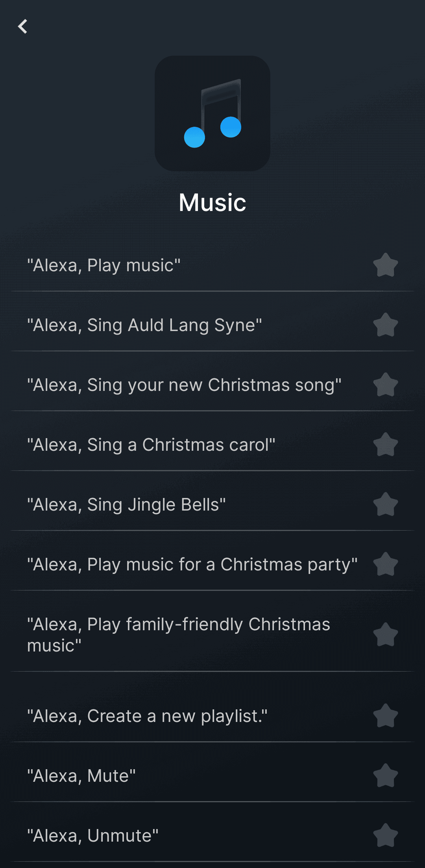
Task: Click the Music note icon at top
Action: point(213,113)
